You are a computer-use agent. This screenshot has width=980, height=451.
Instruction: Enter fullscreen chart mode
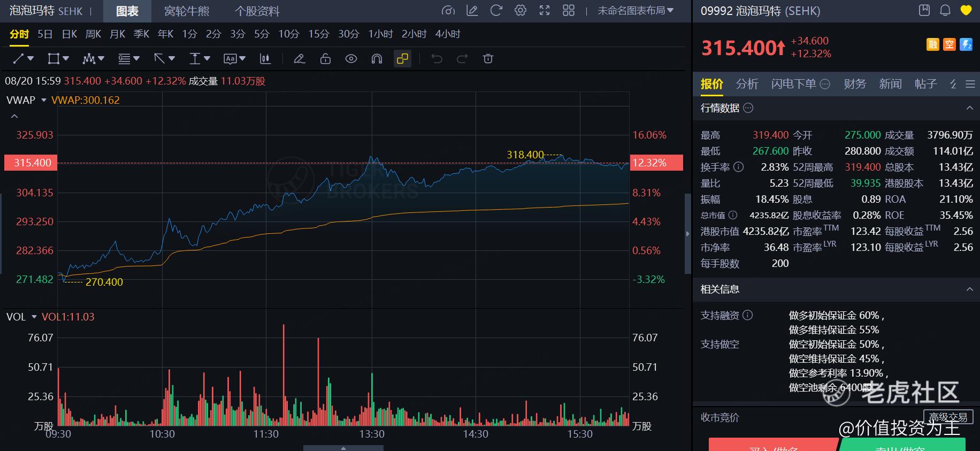coord(545,11)
